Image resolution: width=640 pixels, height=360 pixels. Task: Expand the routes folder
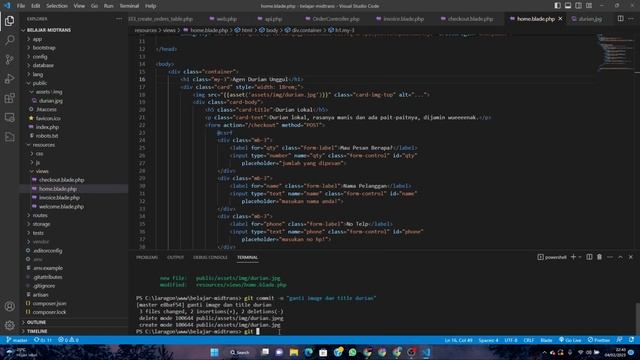(40, 215)
